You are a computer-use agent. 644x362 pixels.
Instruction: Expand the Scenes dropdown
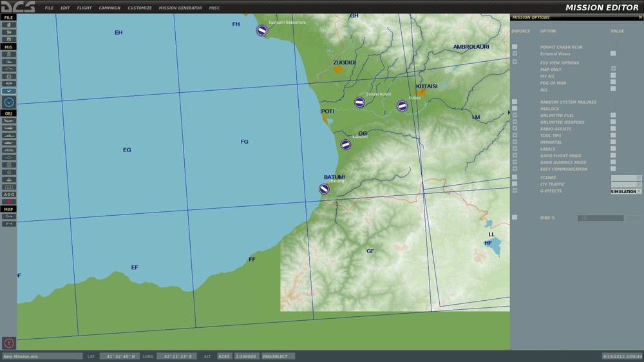coord(626,178)
